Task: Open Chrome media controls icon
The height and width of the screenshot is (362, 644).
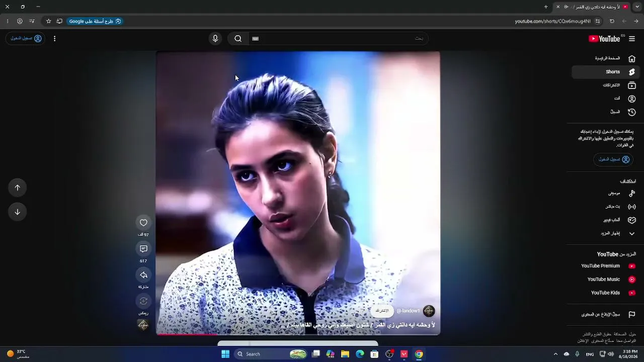Action: [x=32, y=21]
